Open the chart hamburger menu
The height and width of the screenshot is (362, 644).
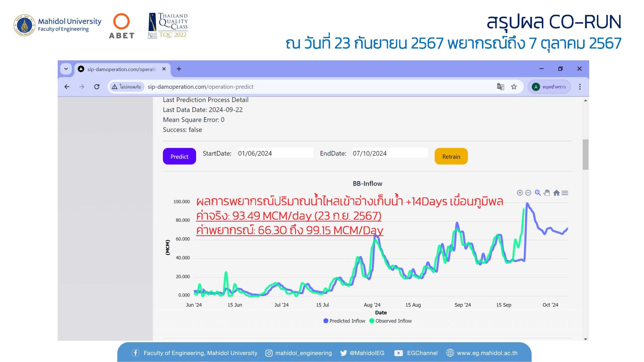[565, 193]
